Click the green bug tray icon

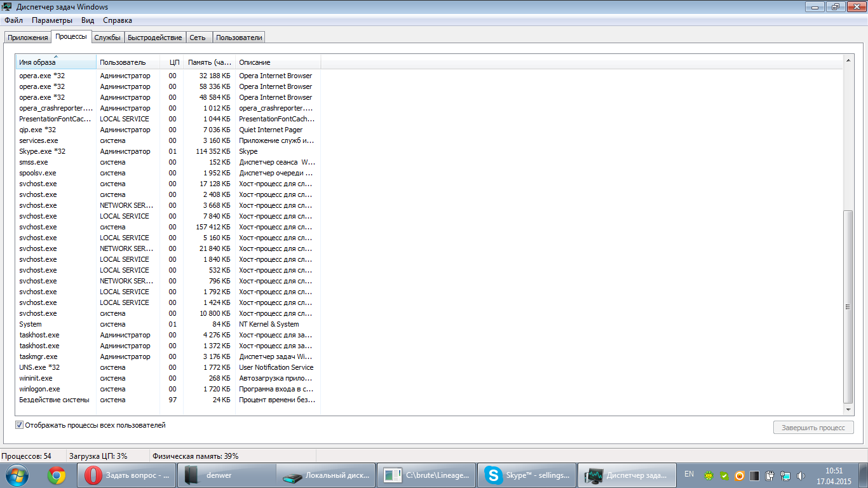[x=708, y=475]
